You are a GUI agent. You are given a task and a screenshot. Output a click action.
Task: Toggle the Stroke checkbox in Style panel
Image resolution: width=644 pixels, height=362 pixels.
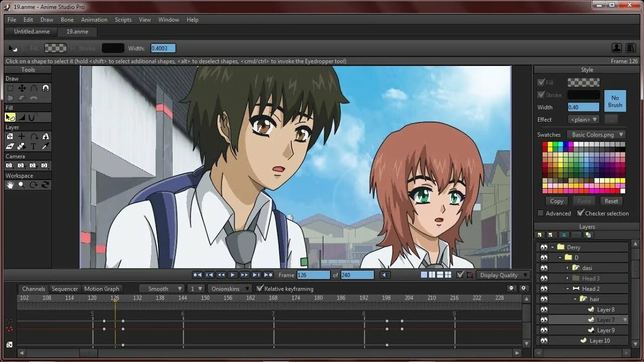tap(541, 95)
